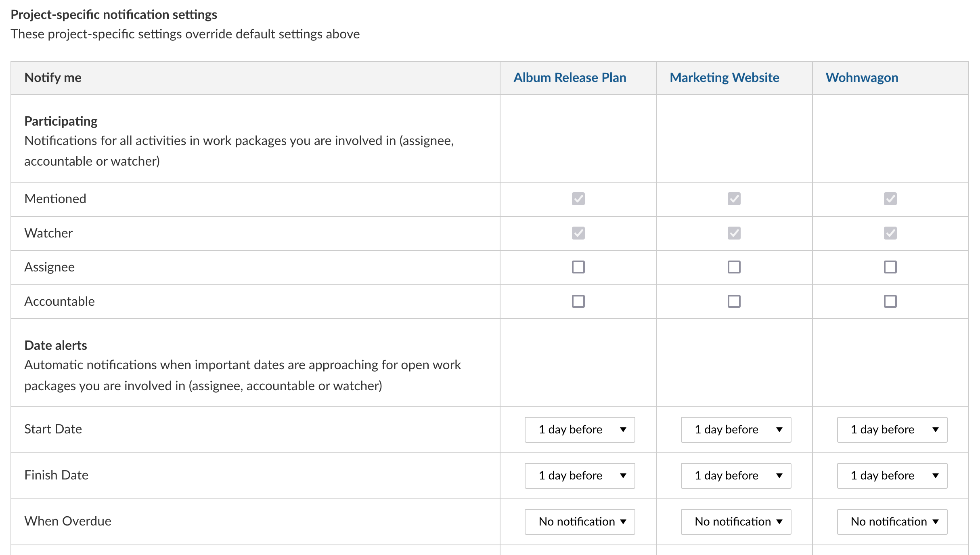Open the Wohnwagon project link
The width and height of the screenshot is (980, 555).
[862, 78]
